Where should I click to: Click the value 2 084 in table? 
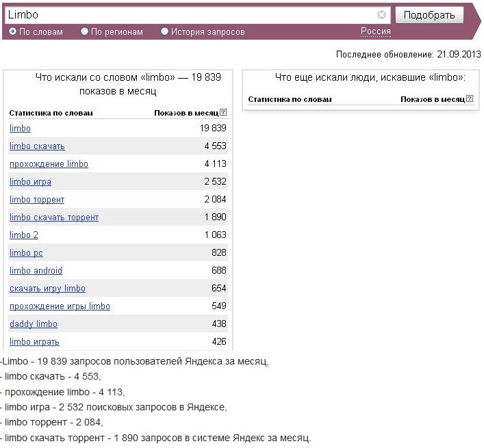pos(215,199)
